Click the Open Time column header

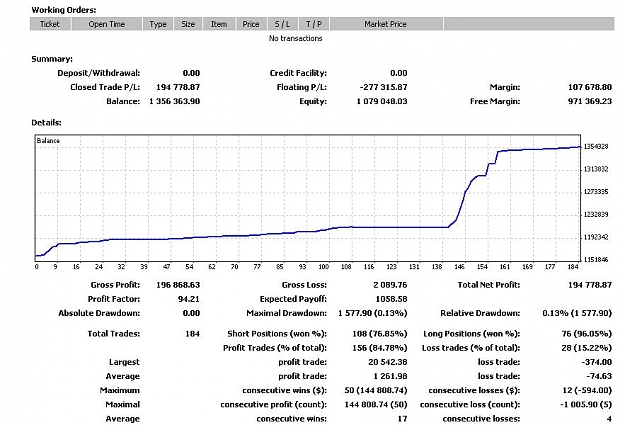pos(107,24)
